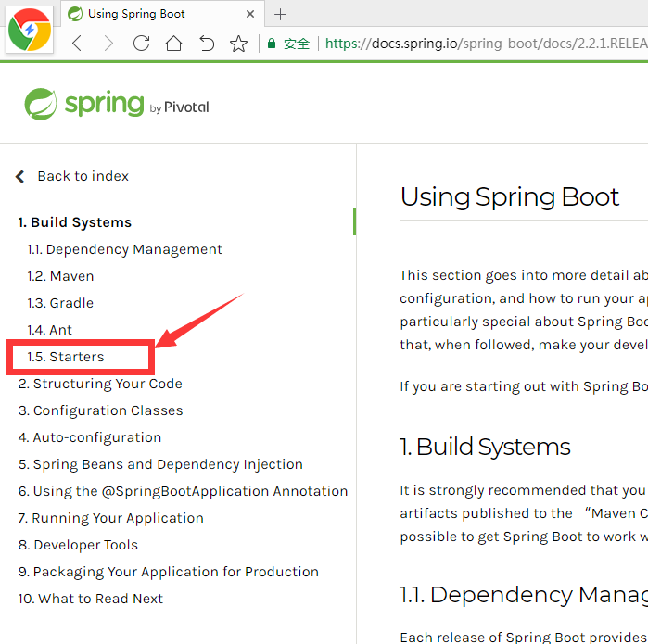Reload the page with refresh icon

point(141,43)
